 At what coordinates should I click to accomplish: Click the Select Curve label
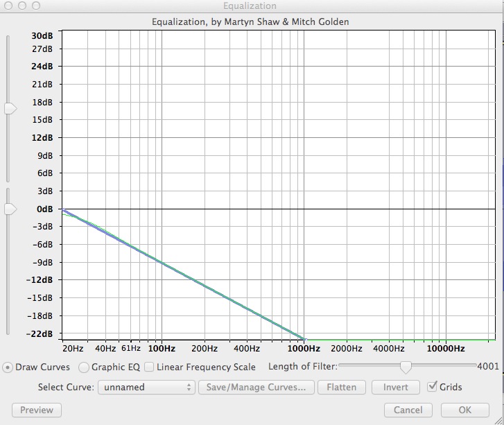tap(66, 387)
